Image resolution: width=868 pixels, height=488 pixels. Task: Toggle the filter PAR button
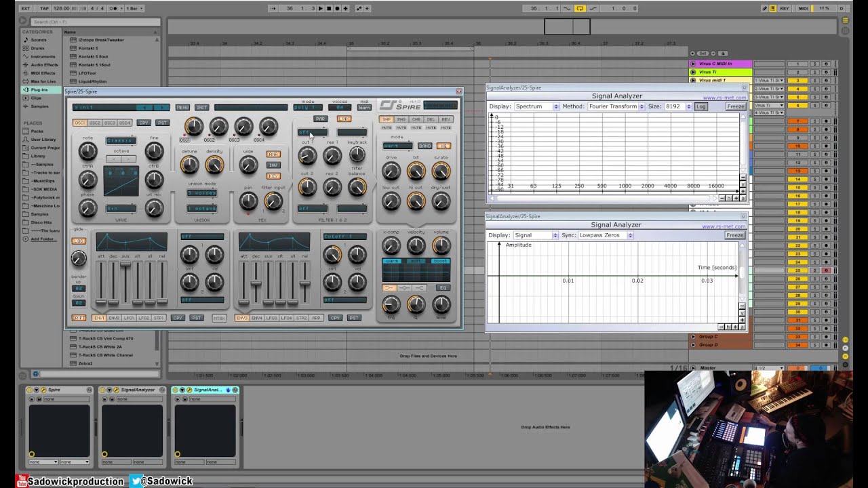[320, 119]
